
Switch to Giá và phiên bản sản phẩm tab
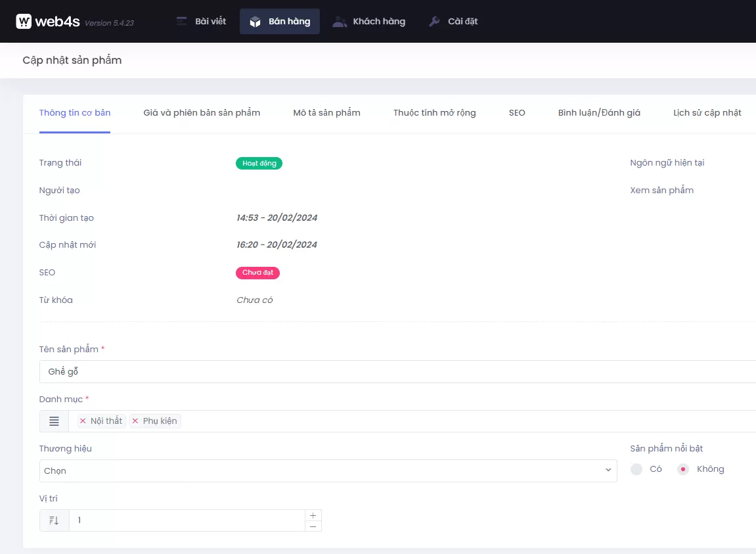[202, 113]
